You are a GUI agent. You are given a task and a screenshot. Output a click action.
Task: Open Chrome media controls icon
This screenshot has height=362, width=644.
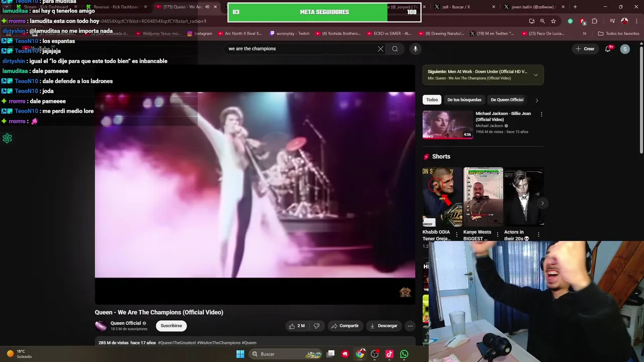tap(612, 21)
